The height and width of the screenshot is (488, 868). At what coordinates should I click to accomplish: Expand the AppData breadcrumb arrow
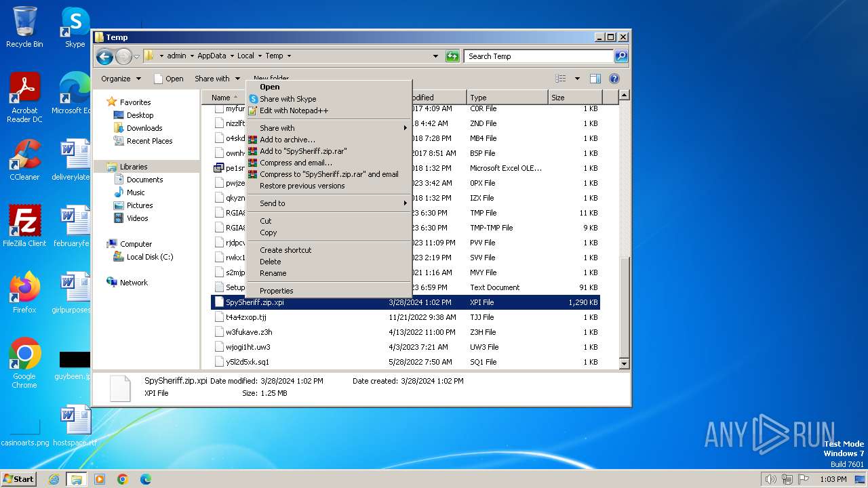[x=232, y=56]
